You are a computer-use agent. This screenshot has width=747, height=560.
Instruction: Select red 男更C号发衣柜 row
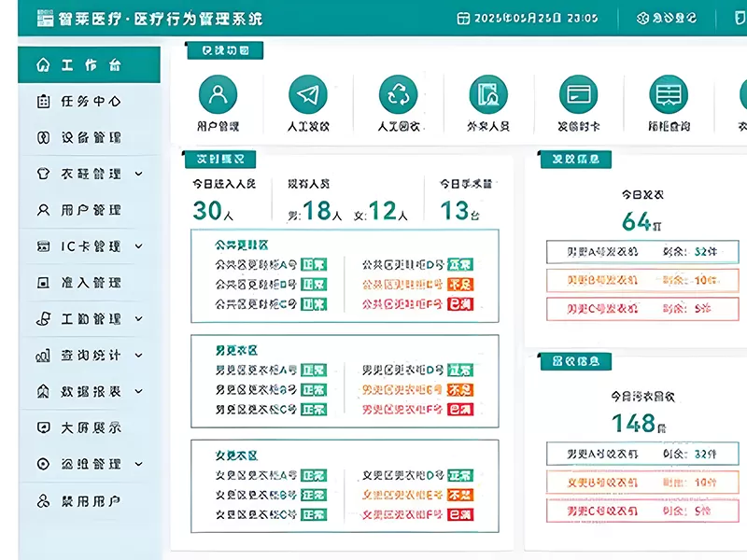(642, 309)
